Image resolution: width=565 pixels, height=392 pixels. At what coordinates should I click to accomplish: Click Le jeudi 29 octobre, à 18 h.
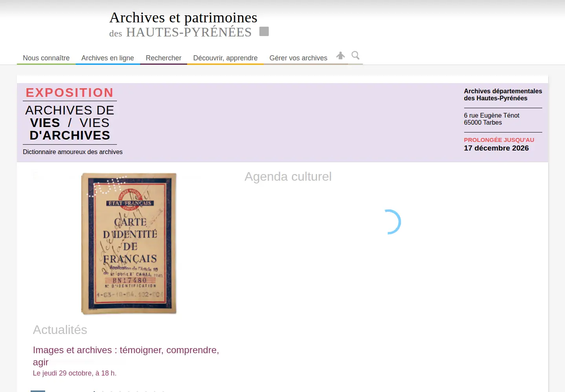click(75, 373)
